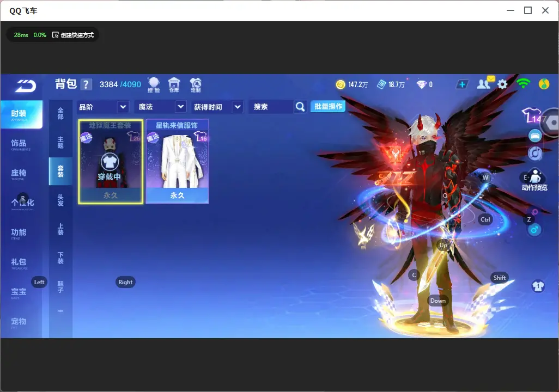The height and width of the screenshot is (392, 559).
Task: Click the diamond currency icon
Action: pyautogui.click(x=421, y=84)
